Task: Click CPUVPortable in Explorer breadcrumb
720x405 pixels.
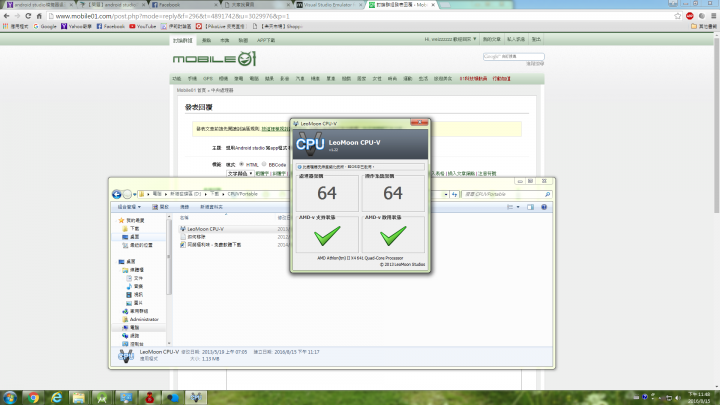Action: pos(242,194)
